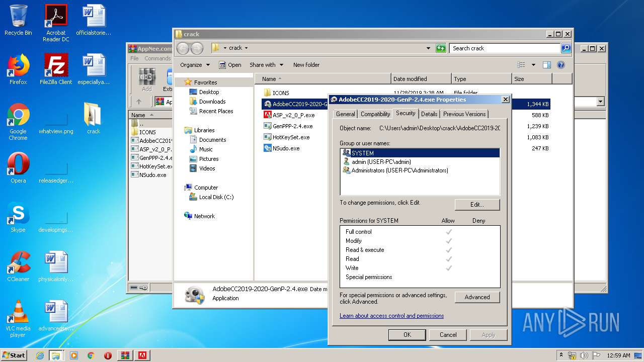Open Learn about access control and permissions link

[x=391, y=316]
